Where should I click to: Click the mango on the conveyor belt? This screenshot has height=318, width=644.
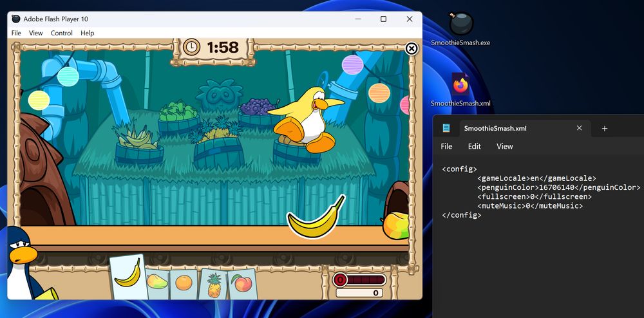pos(395,226)
